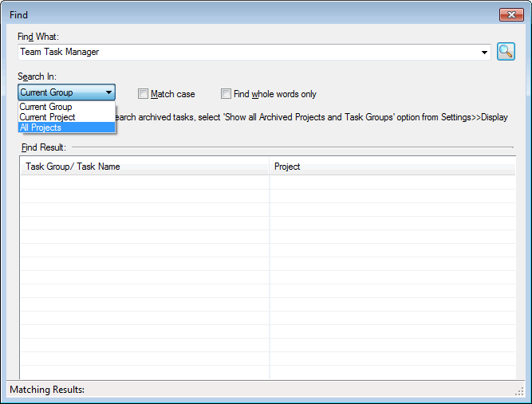This screenshot has width=532, height=404.
Task: Choose All Projects from the dropdown list
Action: [x=41, y=127]
